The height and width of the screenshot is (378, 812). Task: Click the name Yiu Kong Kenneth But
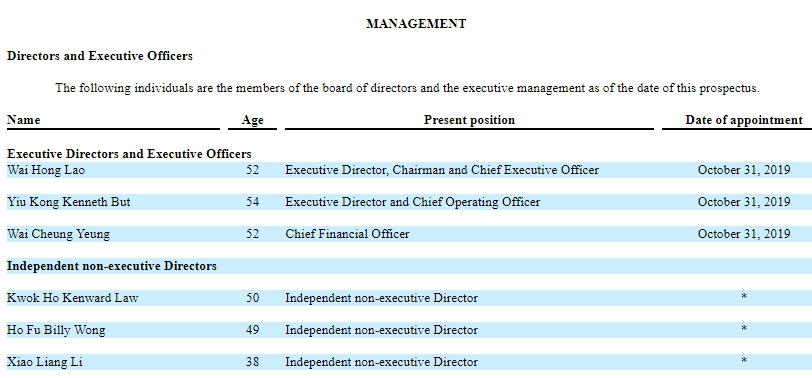pyautogui.click(x=68, y=202)
